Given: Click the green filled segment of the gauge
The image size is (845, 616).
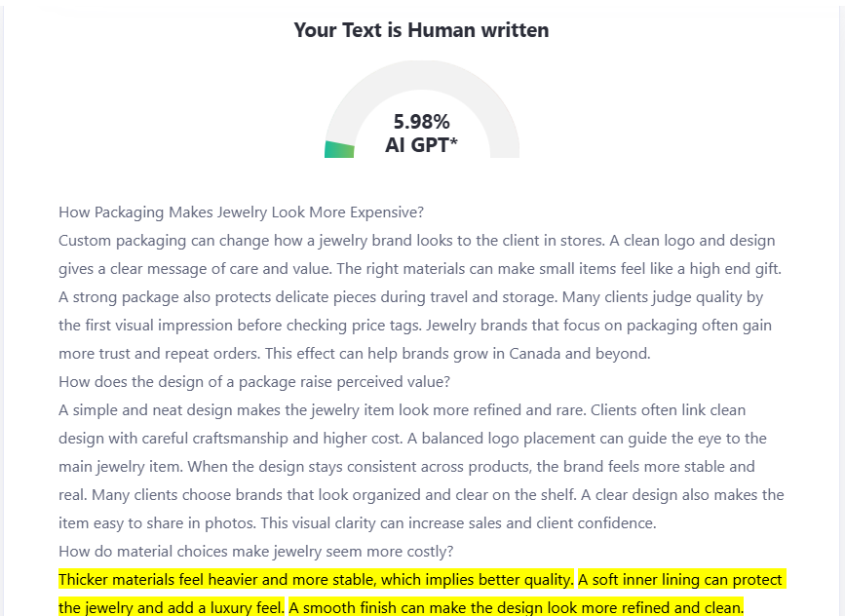Looking at the screenshot, I should point(338,149).
